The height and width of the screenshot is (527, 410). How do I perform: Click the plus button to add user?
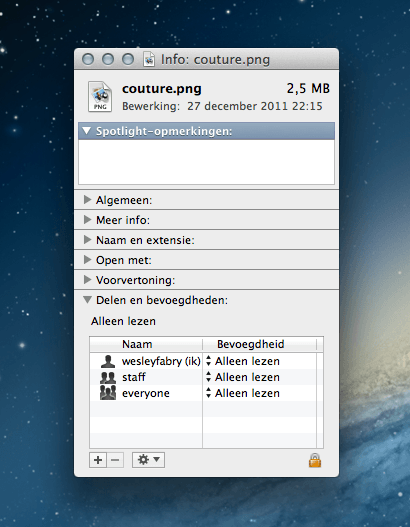tap(98, 460)
